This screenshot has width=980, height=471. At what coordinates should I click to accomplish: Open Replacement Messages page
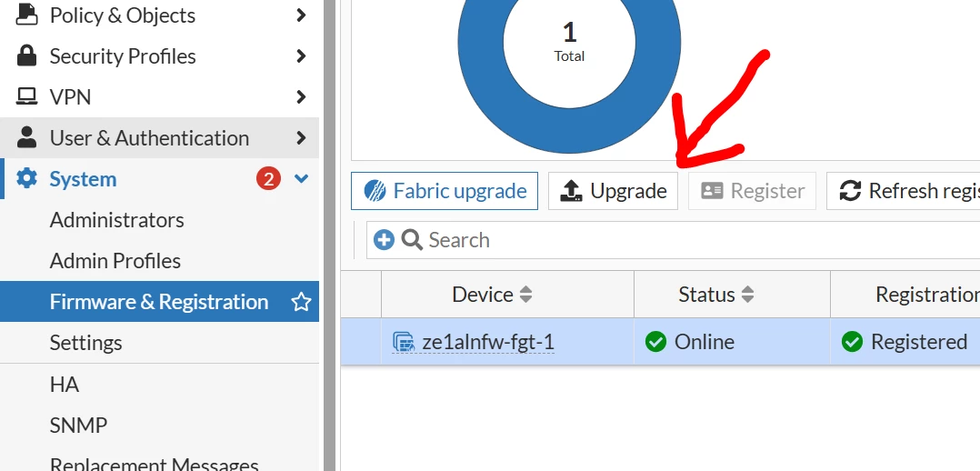154,465
